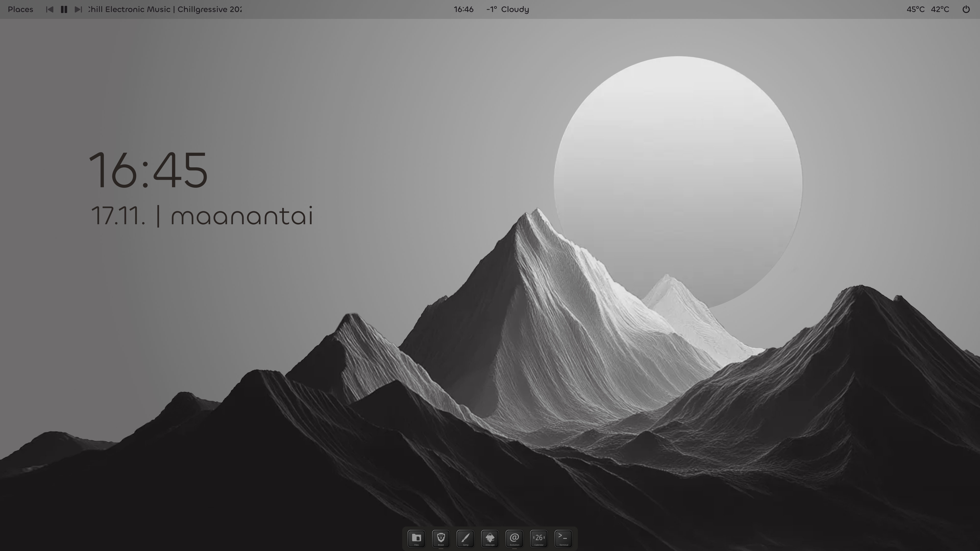Open Gimp from the dock
The image size is (980, 551).
click(465, 538)
